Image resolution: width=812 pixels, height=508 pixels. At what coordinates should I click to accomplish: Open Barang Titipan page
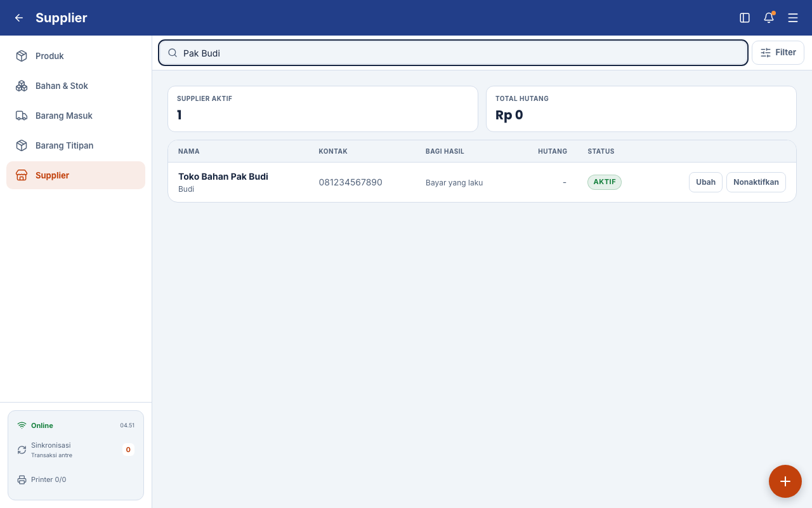click(x=76, y=145)
